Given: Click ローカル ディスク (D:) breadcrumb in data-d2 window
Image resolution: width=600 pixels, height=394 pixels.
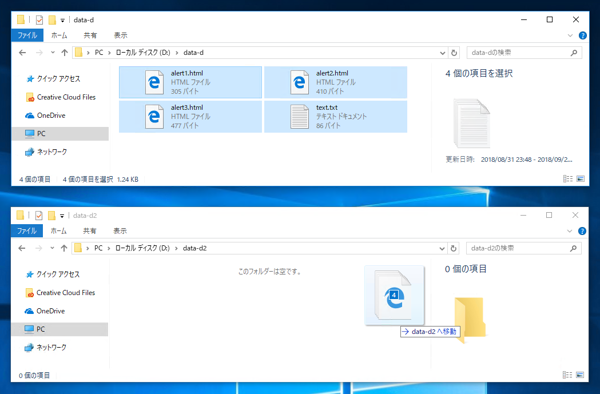Looking at the screenshot, I should coord(142,248).
